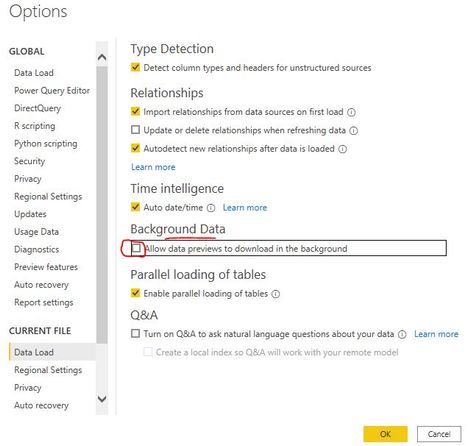Open R scripting options

click(x=35, y=126)
